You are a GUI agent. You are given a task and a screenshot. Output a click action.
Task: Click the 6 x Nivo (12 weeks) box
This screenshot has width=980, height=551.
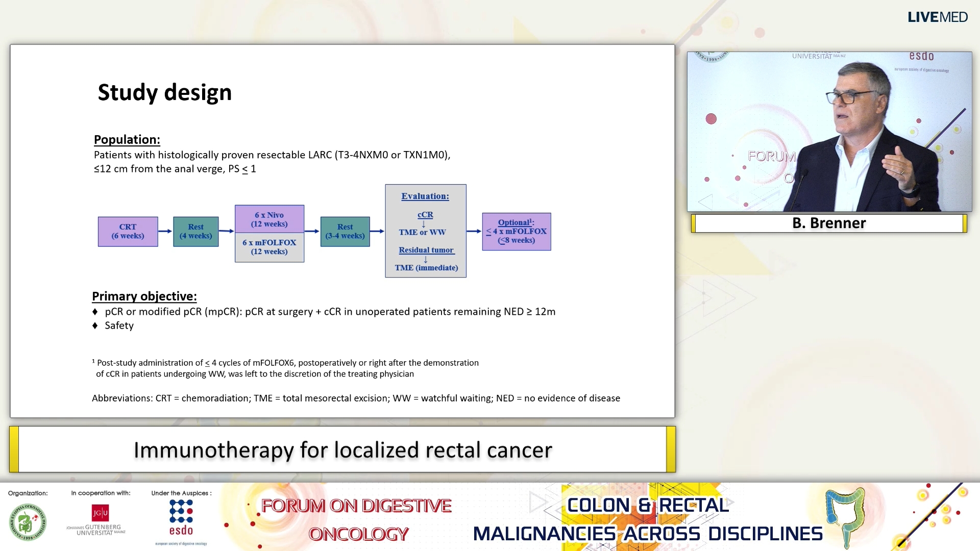[269, 219]
